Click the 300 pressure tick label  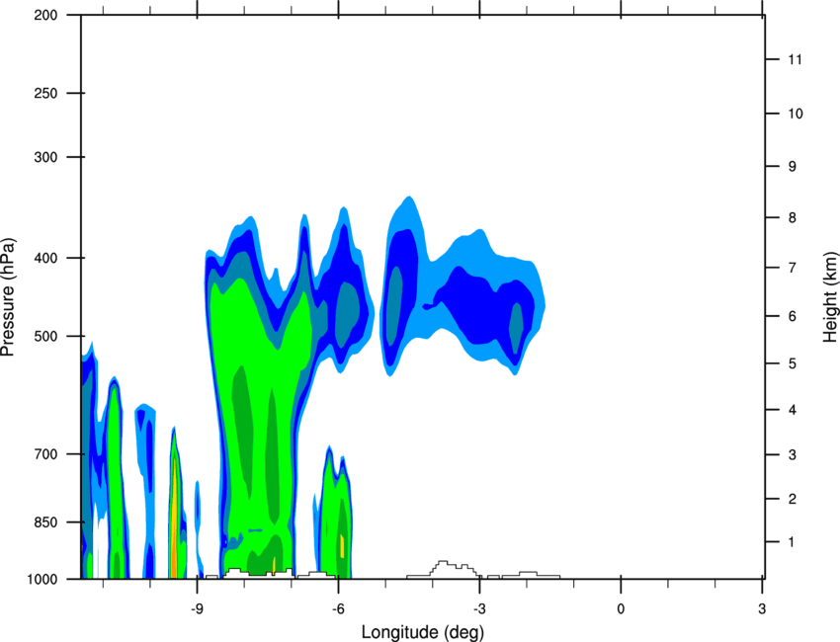coord(45,157)
